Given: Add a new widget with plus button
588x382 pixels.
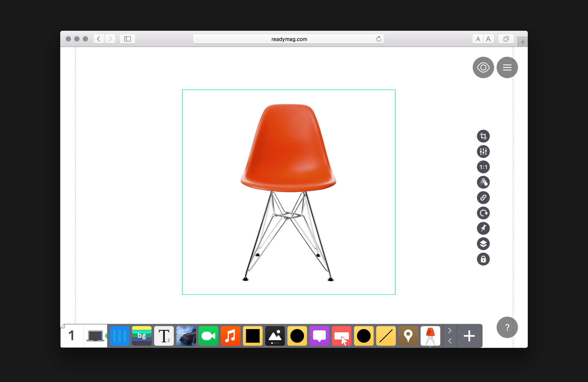Looking at the screenshot, I should (469, 336).
